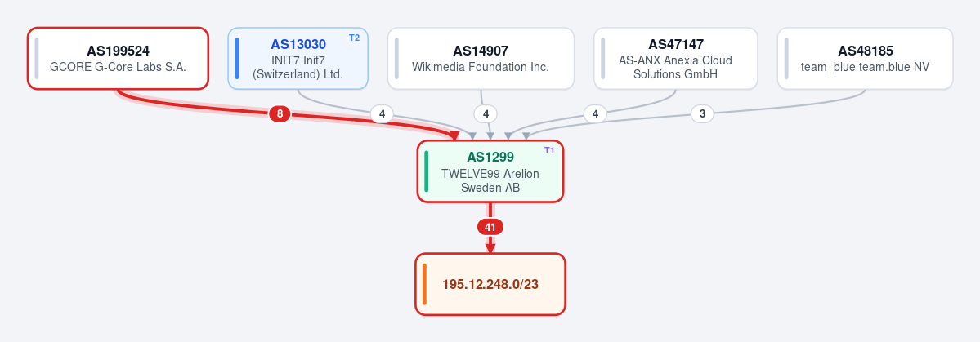
Task: Click the T2 tier tag on AS13030
Action: (x=355, y=38)
